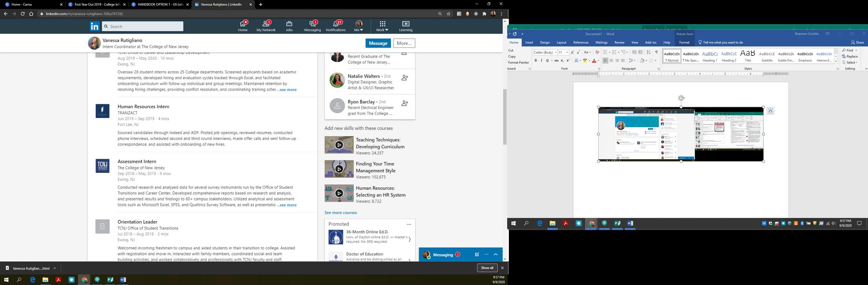Viewport: 868px width, 285px height.
Task: Click Text Highlight Color button
Action: [585, 60]
